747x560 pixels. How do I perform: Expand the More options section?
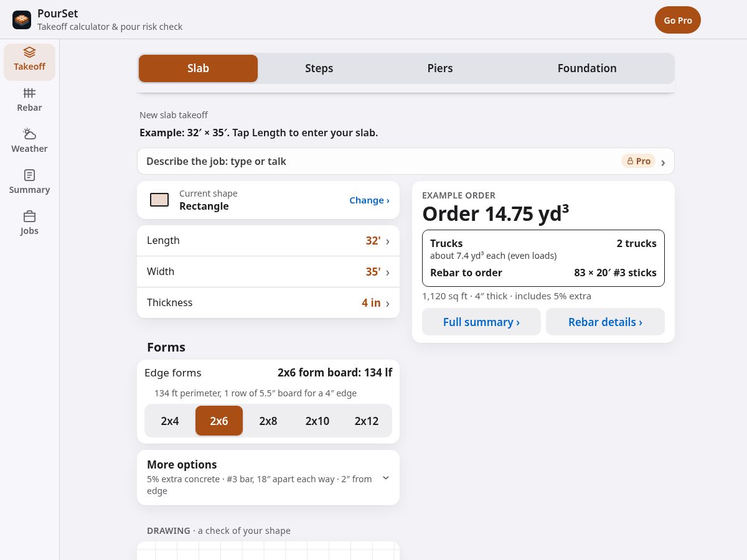pos(268,477)
